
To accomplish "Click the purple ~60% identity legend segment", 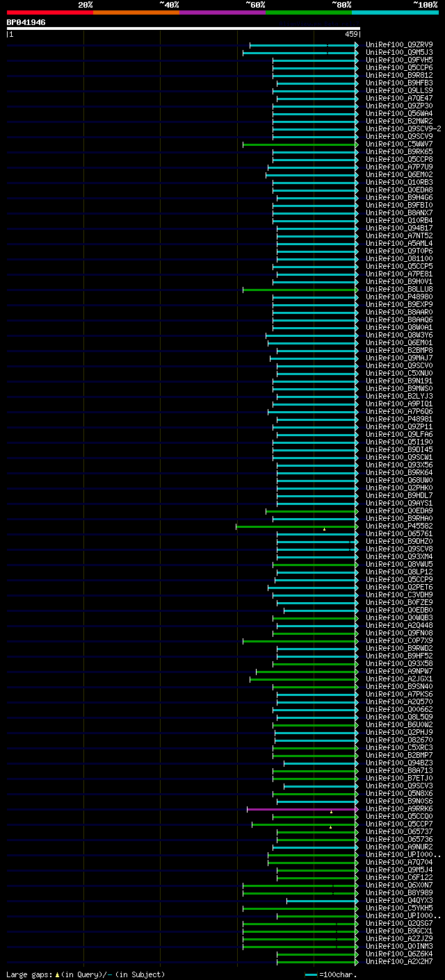I will point(222,12).
